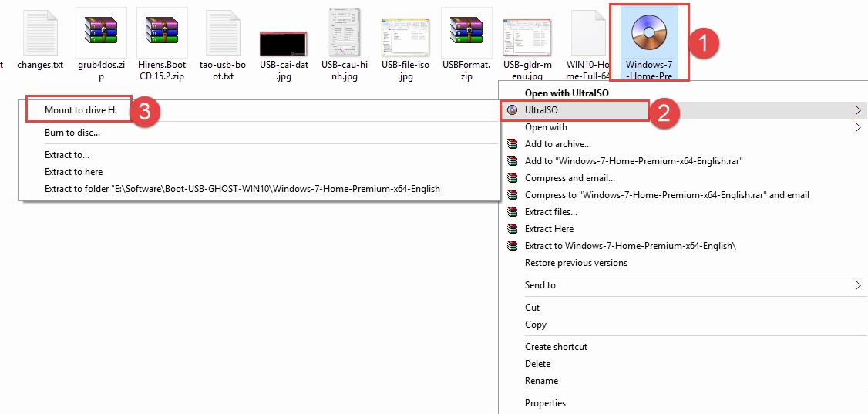The width and height of the screenshot is (868, 414).
Task: Expand the UltraISO submenu arrow
Action: pos(858,110)
